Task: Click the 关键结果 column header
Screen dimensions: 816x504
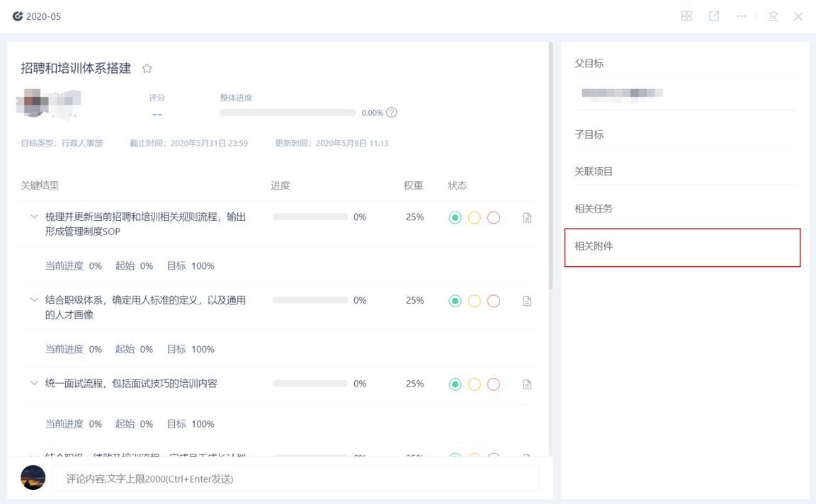Action: 40,185
